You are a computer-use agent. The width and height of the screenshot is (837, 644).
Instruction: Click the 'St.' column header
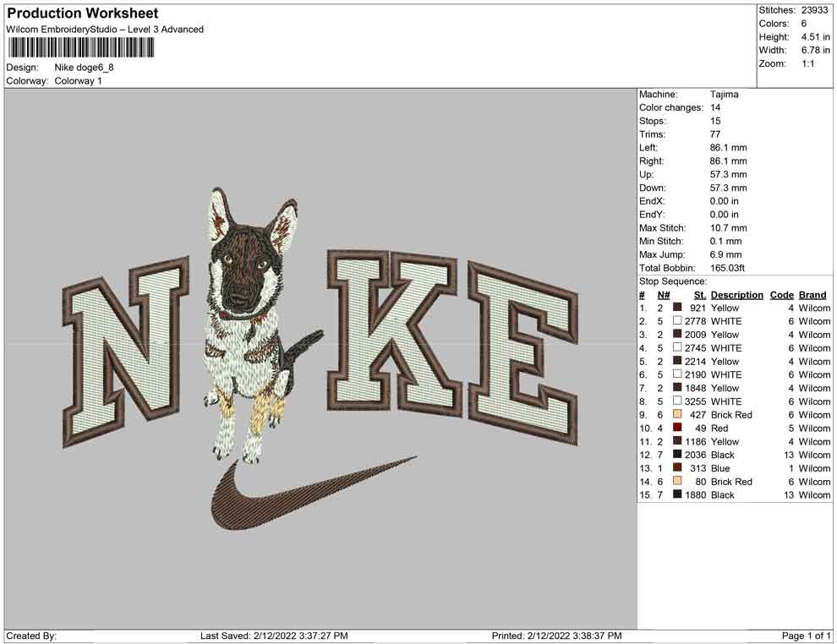pyautogui.click(x=700, y=294)
